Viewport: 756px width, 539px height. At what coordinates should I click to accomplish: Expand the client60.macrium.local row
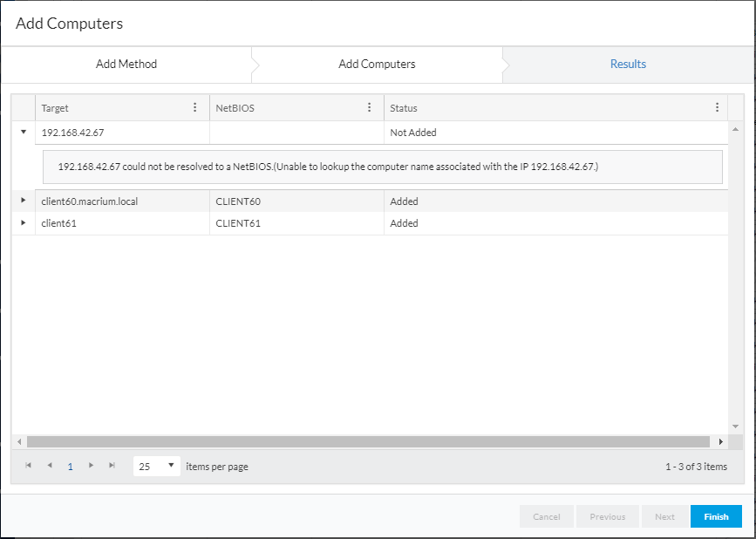point(24,200)
